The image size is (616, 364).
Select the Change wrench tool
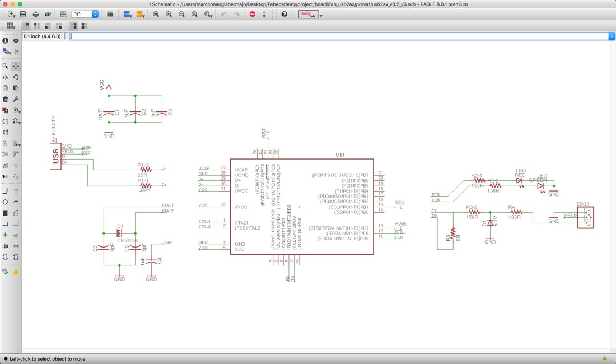click(16, 99)
